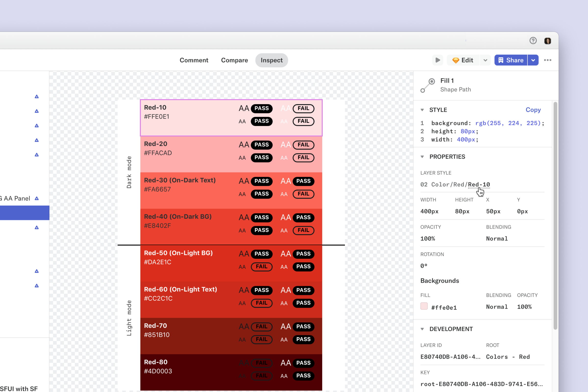Select the Red-70 color row
Viewport: 588px width, 392px height.
[x=231, y=336]
